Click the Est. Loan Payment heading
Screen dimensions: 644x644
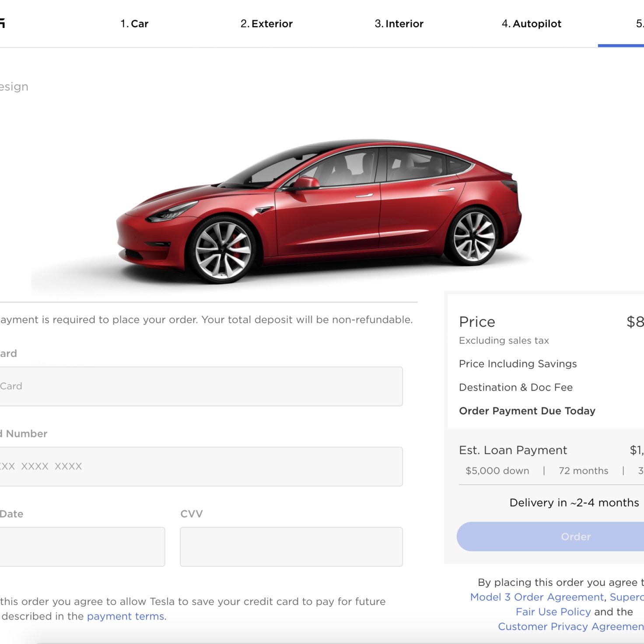click(x=513, y=450)
